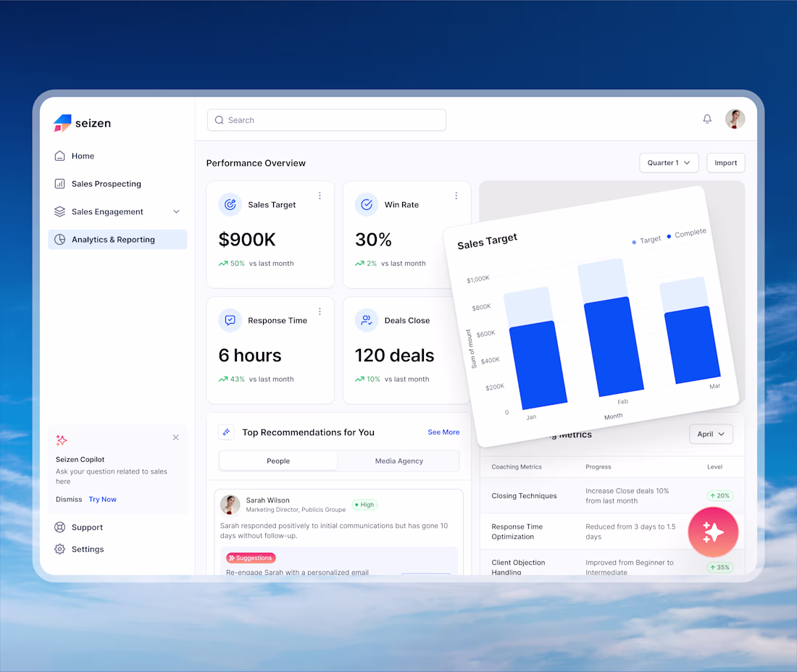Click the Target legend dot
Viewport: 797px width, 672px height.
[x=634, y=243]
